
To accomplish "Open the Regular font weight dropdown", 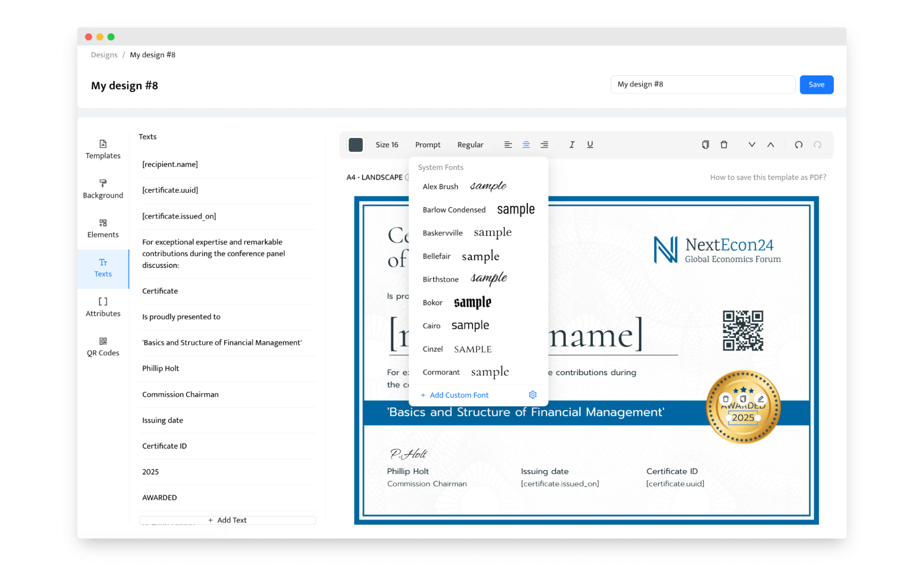I will [x=470, y=145].
